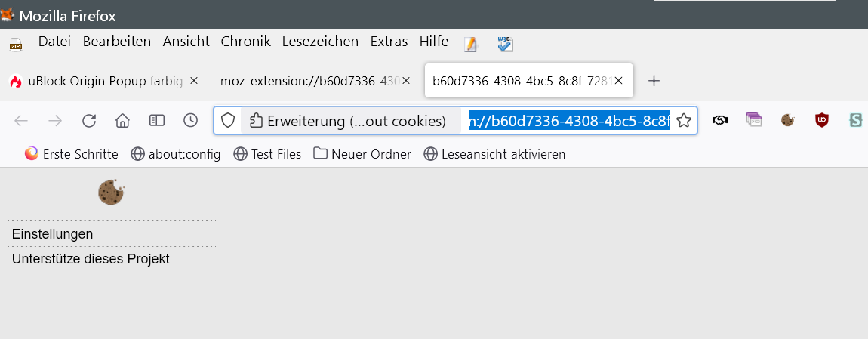
Task: Click Unterstütze dieses Projekt
Action: click(91, 259)
